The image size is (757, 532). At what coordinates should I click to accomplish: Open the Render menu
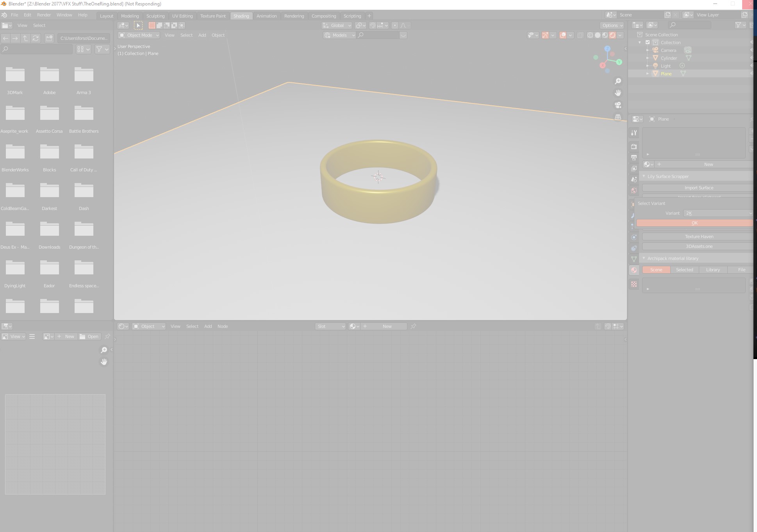(44, 15)
